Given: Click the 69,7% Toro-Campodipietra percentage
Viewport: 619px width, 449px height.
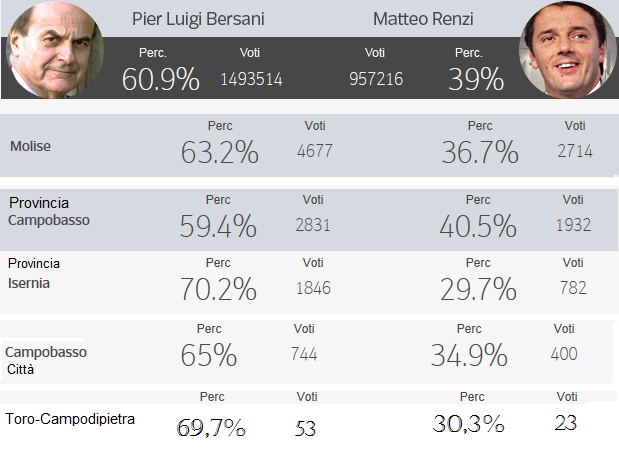Looking at the screenshot, I should tap(211, 428).
